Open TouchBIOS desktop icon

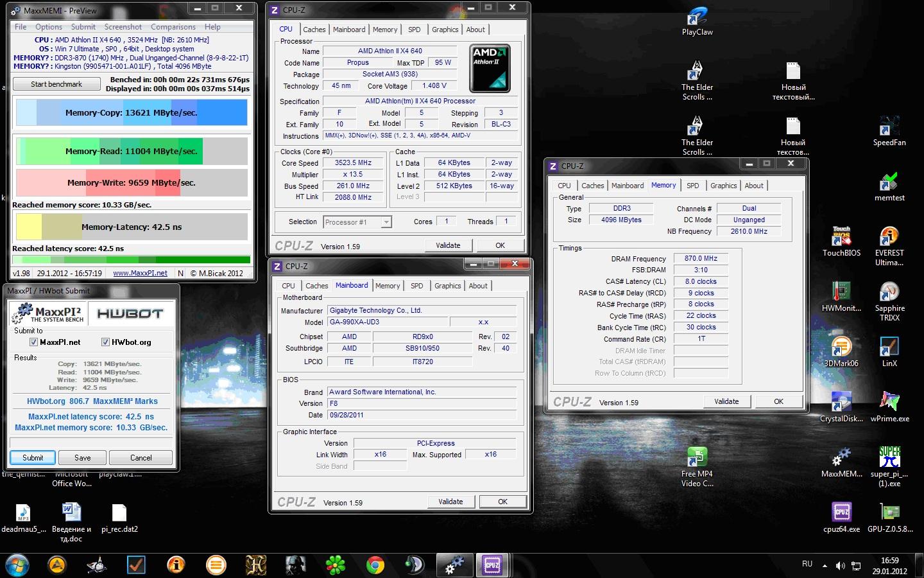click(841, 242)
